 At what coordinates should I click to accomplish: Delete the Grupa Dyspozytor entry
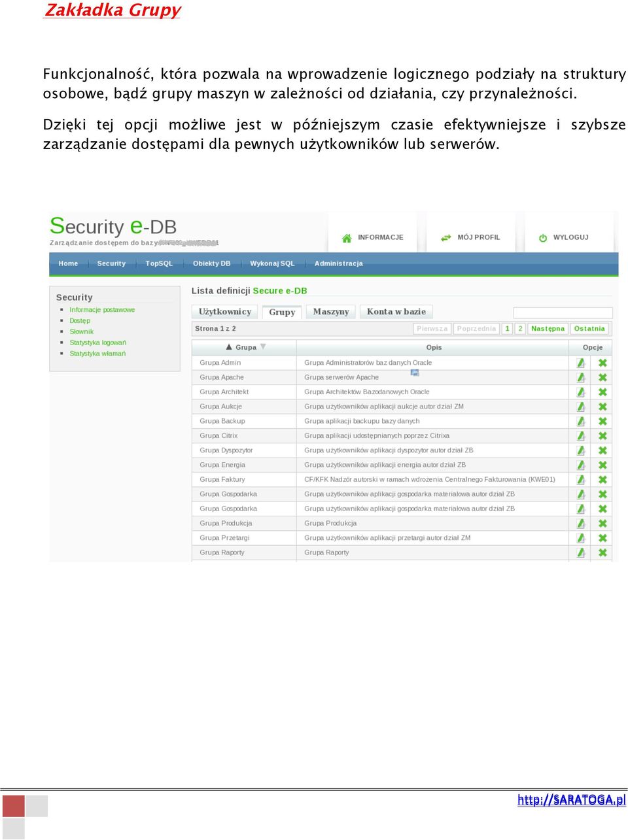pos(602,450)
